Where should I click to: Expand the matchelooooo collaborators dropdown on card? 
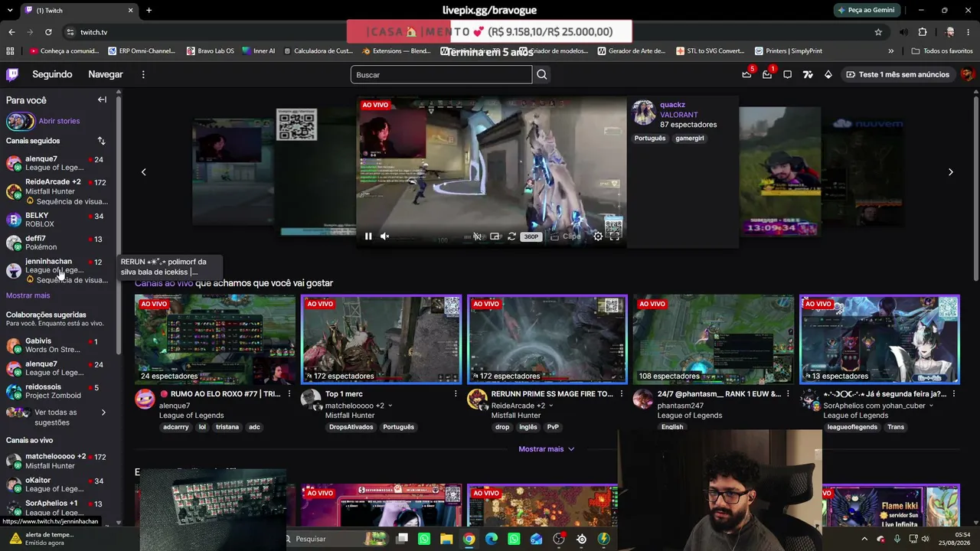click(x=390, y=406)
